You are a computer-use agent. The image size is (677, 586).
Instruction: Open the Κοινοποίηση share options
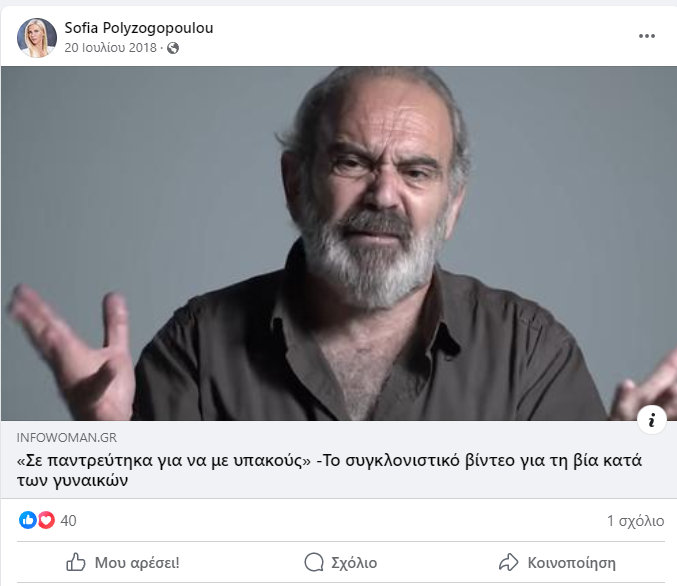point(557,562)
